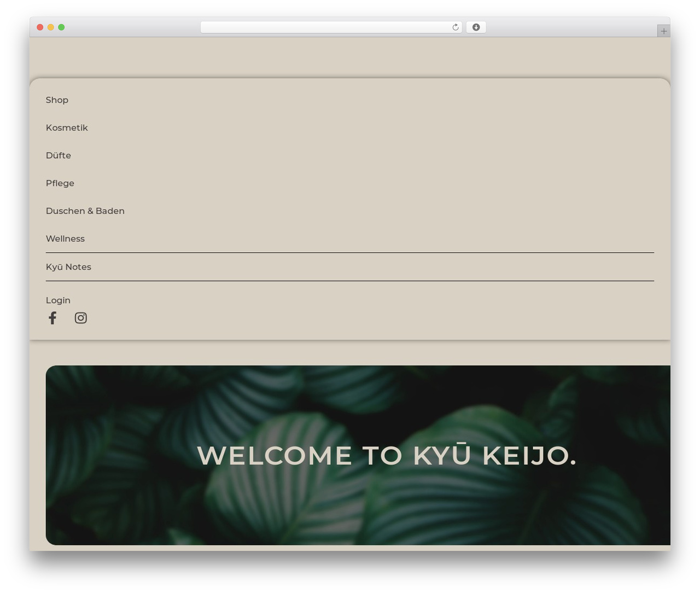
Task: Open the Facebook icon link
Action: (52, 318)
